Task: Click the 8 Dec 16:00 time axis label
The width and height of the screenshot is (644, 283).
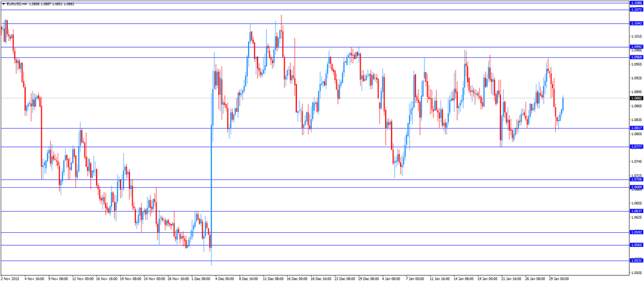Action: [248, 278]
